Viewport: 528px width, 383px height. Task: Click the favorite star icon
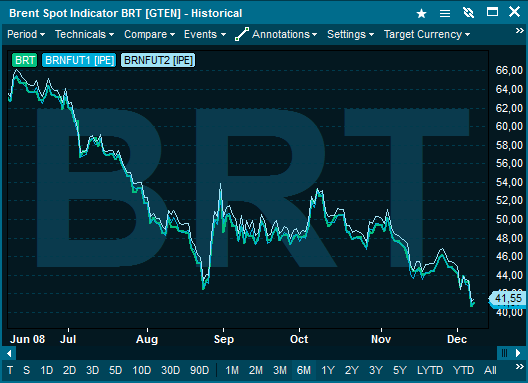[421, 13]
